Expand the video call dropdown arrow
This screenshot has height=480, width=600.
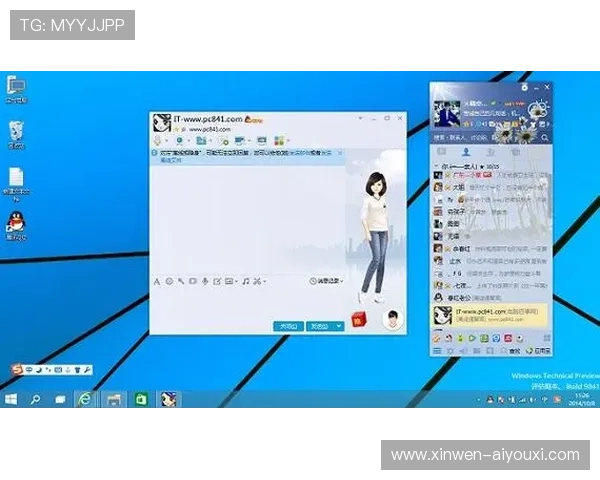pos(189,141)
